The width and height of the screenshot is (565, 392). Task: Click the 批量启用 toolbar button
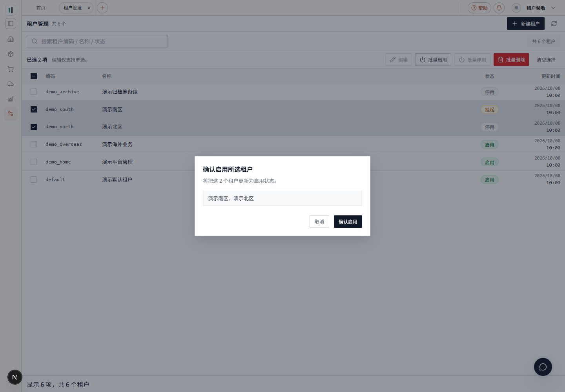coord(433,60)
